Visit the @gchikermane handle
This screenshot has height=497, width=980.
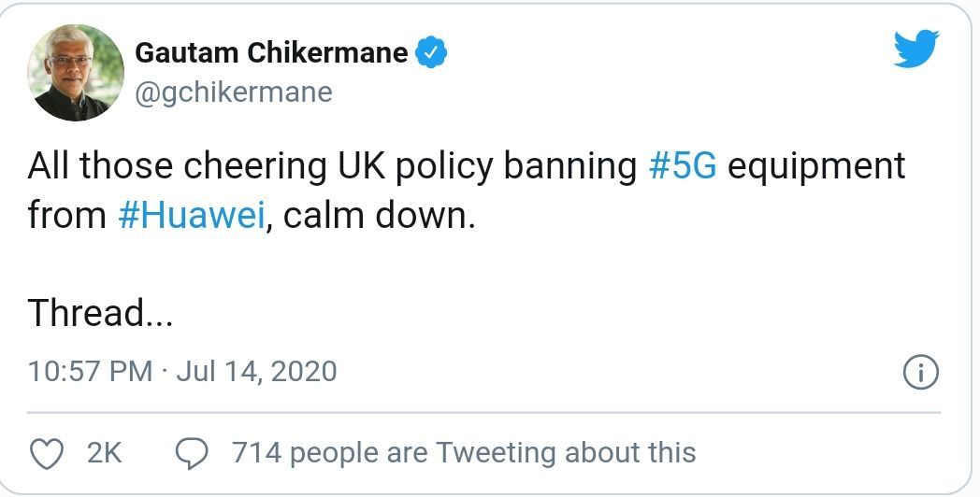(x=234, y=92)
